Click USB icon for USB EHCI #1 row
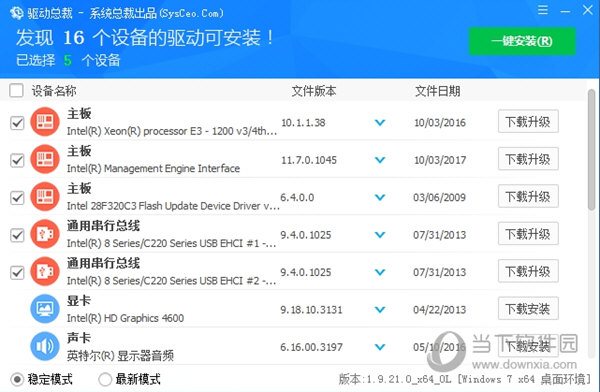Image resolution: width=600 pixels, height=392 pixels. pos(45,234)
